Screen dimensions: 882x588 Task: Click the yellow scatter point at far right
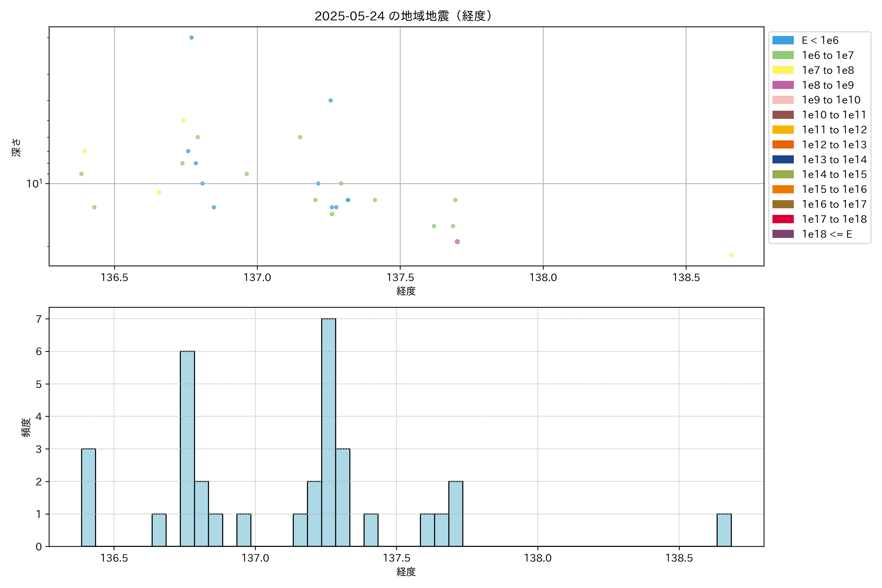point(731,255)
